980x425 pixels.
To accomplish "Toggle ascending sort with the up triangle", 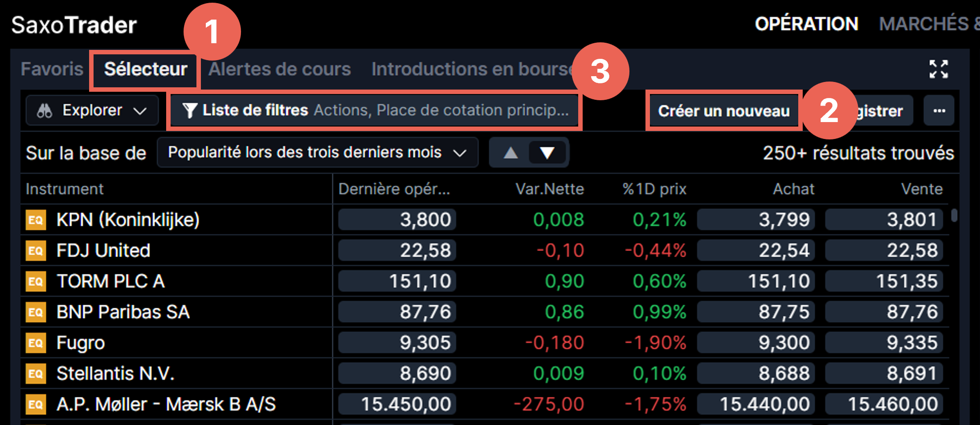I will (x=510, y=152).
